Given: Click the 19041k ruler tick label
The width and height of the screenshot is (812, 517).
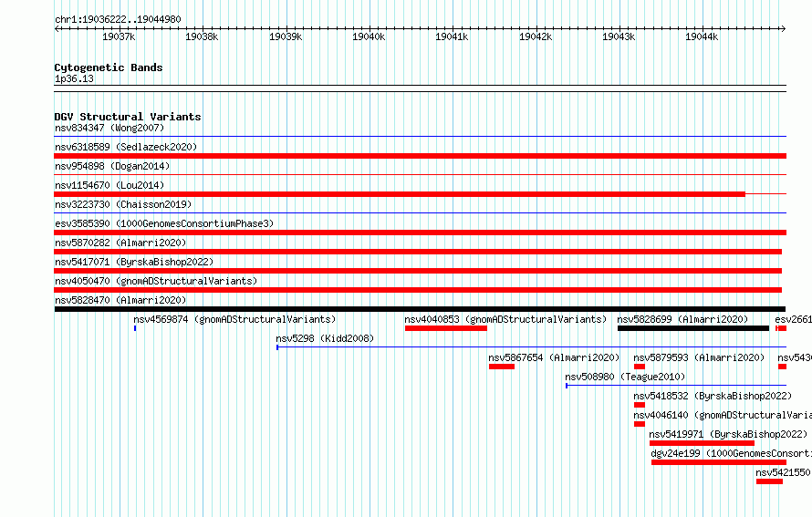Looking at the screenshot, I should [x=452, y=36].
